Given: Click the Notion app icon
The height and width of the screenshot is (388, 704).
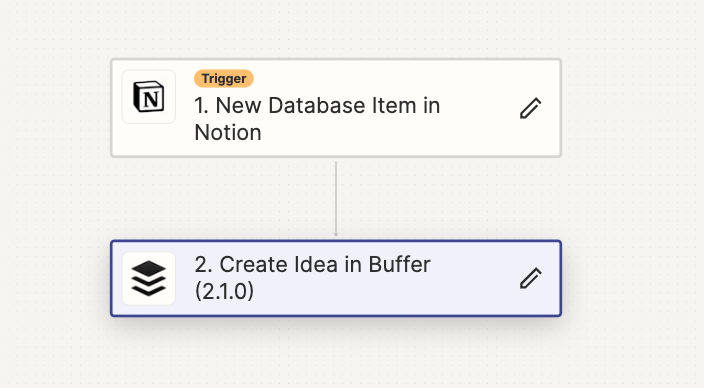Looking at the screenshot, I should point(149,97).
